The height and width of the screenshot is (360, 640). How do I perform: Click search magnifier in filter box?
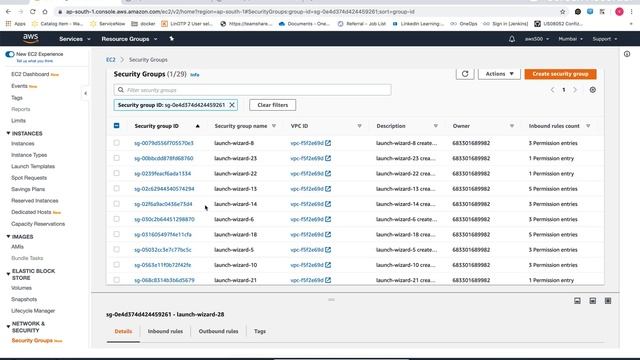click(x=121, y=90)
